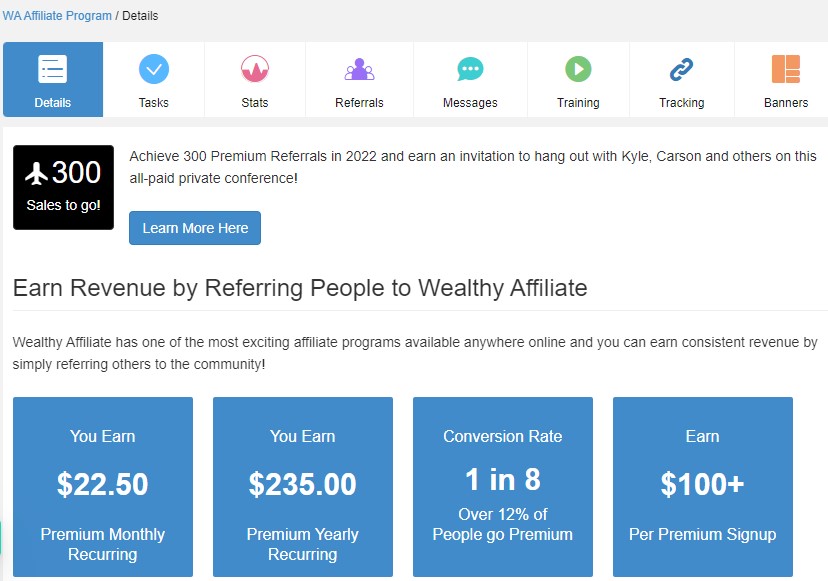Image resolution: width=828 pixels, height=581 pixels.
Task: Click the $22.50 Premium Monthly Recurring card
Action: tap(103, 486)
